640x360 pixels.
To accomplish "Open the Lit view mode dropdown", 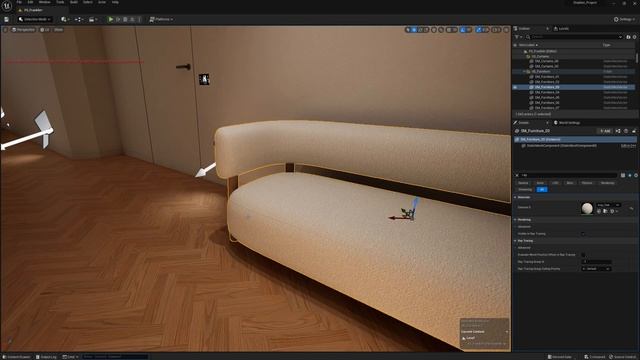I will (45, 30).
